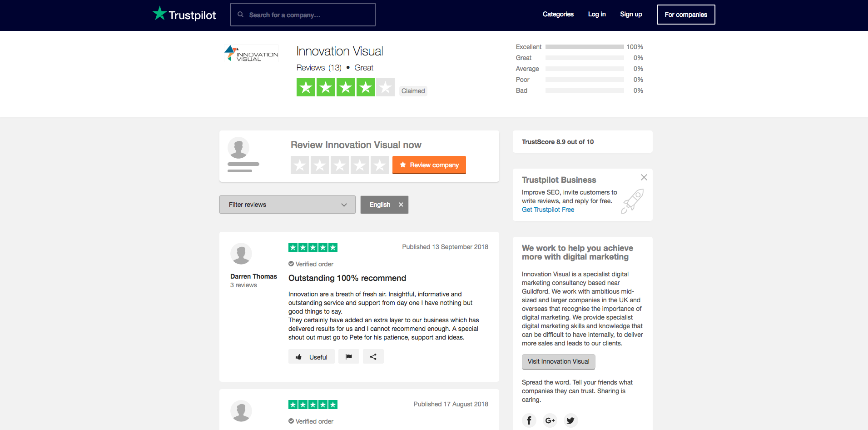Click the five-star rating on Darren's review
Viewport: 868px width, 430px height.
(x=313, y=247)
